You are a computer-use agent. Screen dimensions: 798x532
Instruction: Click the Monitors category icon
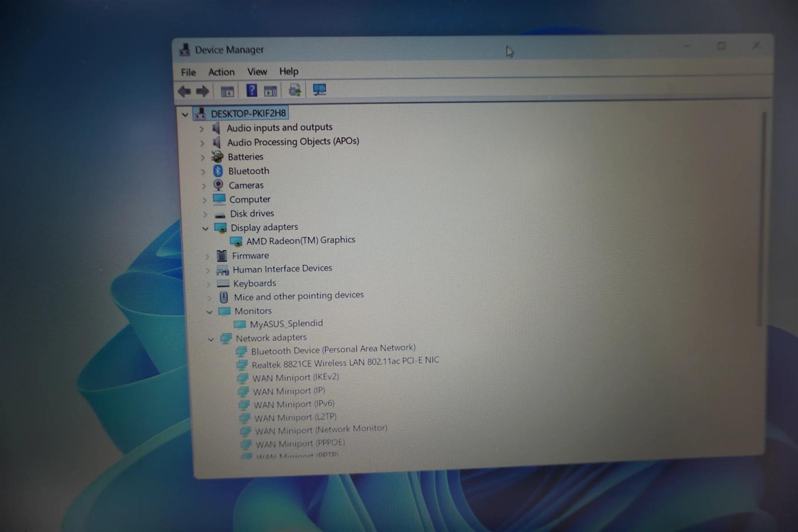tap(224, 311)
